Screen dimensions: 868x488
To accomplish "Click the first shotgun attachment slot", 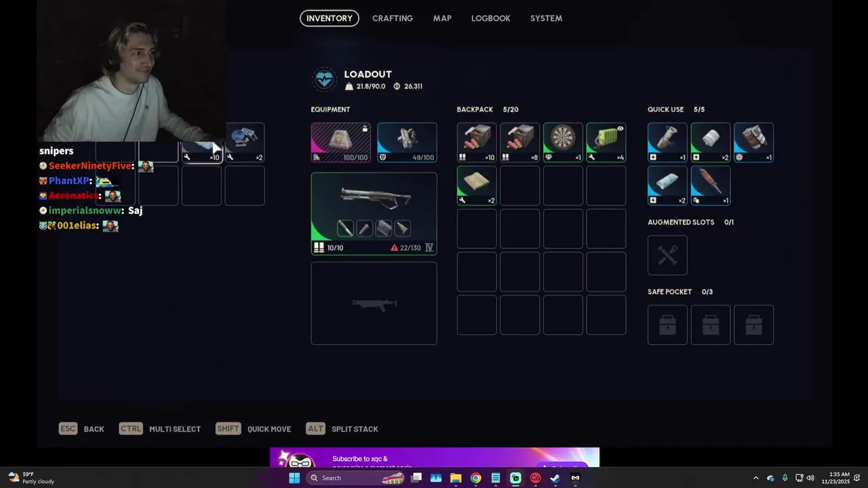I will pos(345,228).
